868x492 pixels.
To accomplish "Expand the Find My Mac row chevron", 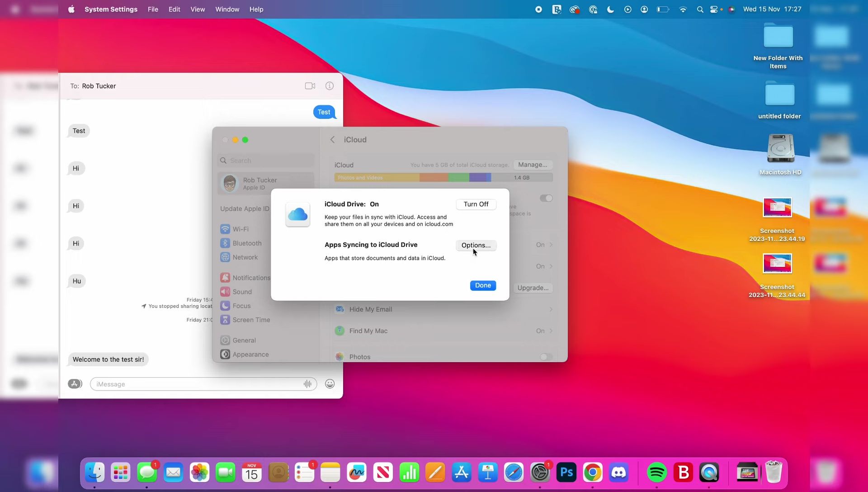I will pos(551,331).
